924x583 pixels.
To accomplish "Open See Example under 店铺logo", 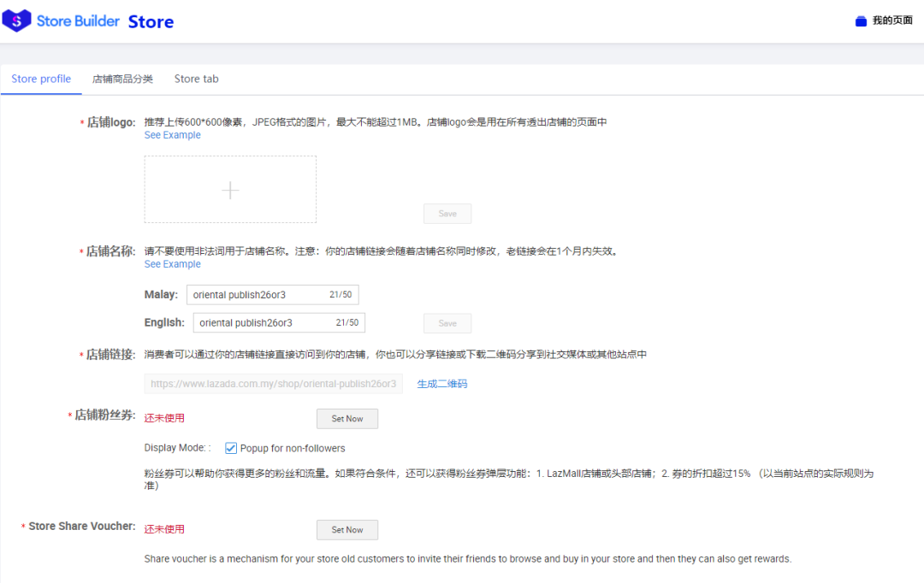I will point(172,134).
